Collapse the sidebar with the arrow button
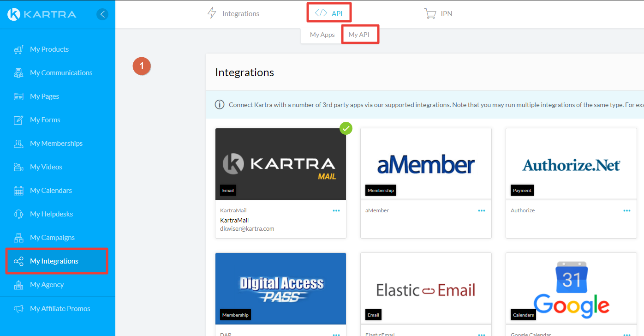Image resolution: width=644 pixels, height=336 pixels. [102, 14]
